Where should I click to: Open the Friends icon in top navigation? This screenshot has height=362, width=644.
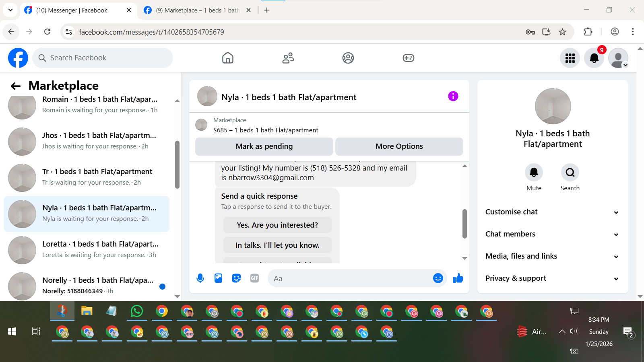pos(288,58)
